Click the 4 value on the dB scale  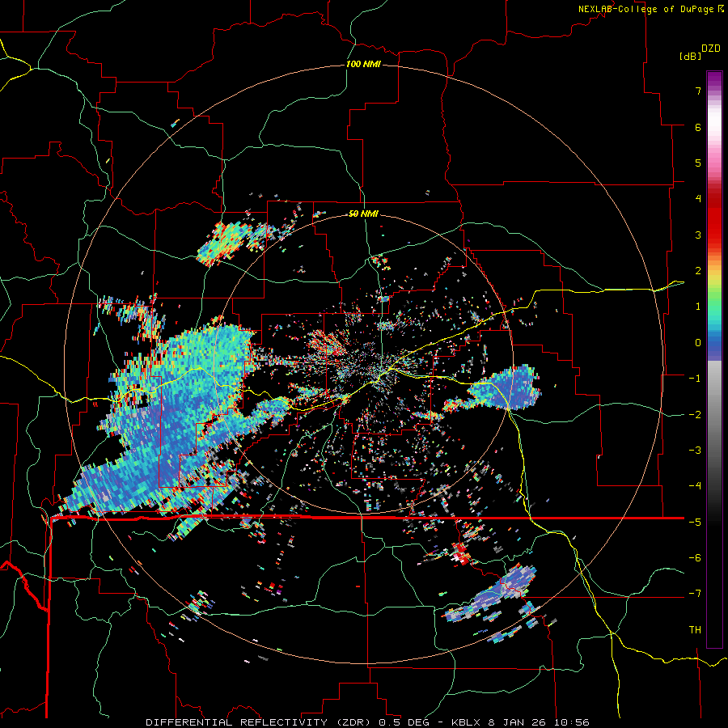click(698, 199)
